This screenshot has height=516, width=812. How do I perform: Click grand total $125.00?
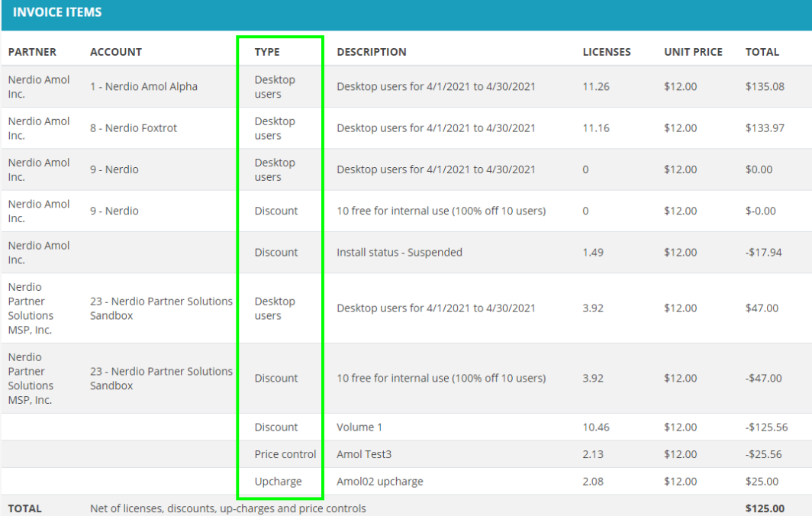(765, 508)
